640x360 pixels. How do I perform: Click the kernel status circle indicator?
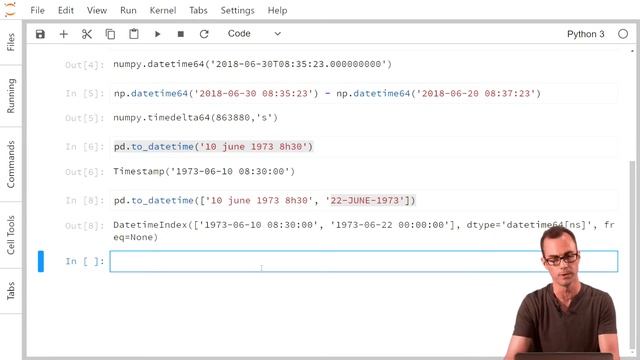tap(623, 34)
